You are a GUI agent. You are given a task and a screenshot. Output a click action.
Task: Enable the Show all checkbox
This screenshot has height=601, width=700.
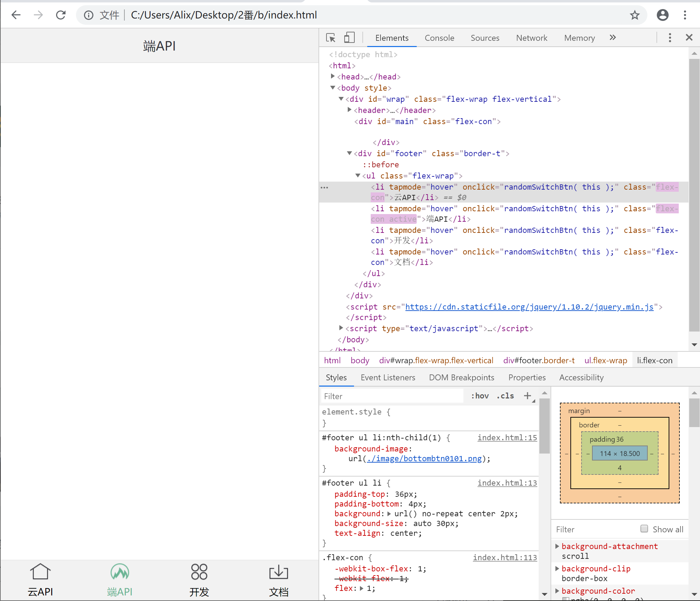point(644,529)
